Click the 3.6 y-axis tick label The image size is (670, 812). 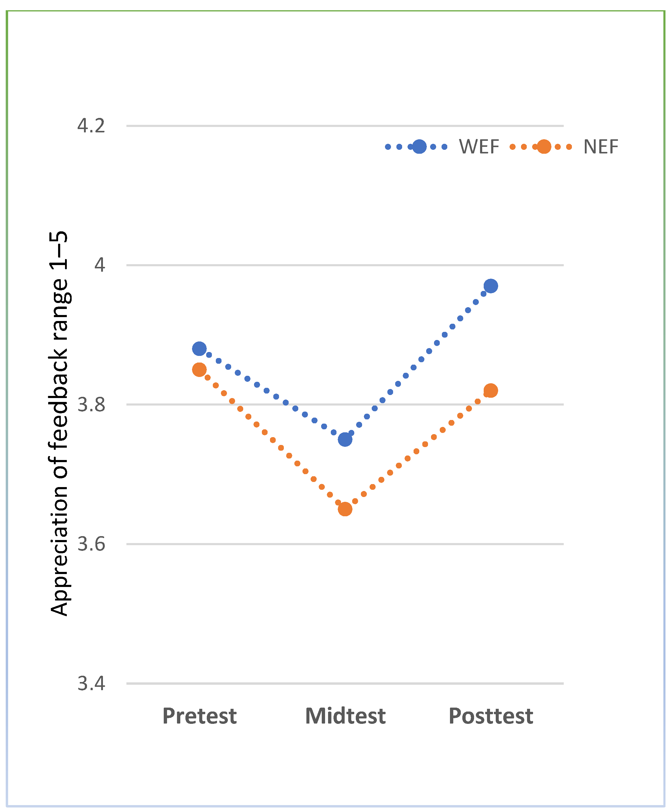pyautogui.click(x=91, y=544)
